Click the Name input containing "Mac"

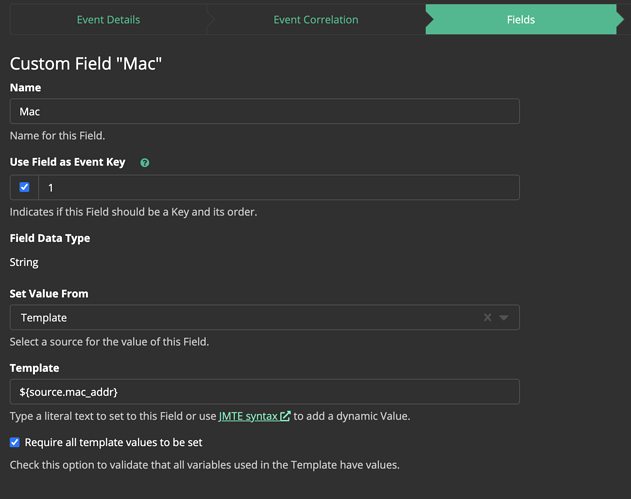[264, 111]
